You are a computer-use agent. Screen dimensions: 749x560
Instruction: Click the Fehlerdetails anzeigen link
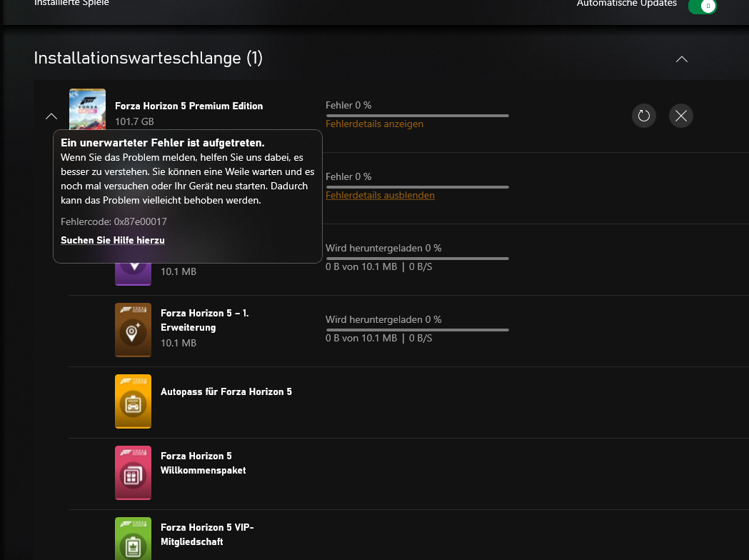(x=374, y=124)
